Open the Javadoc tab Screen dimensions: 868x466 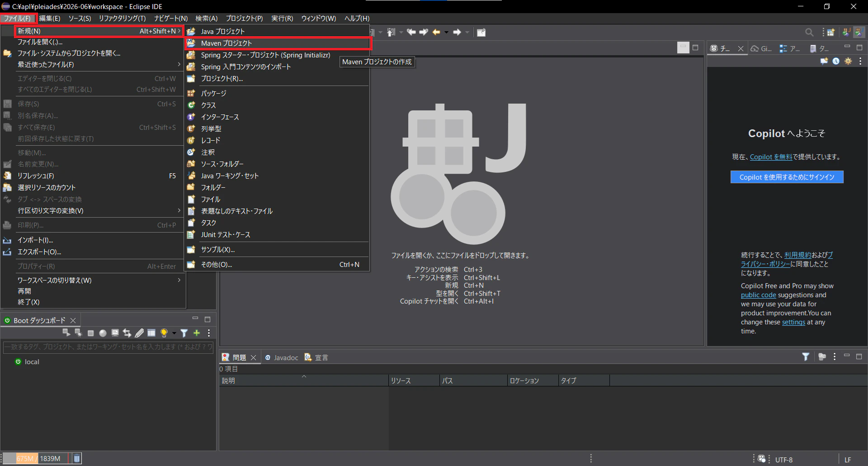281,357
